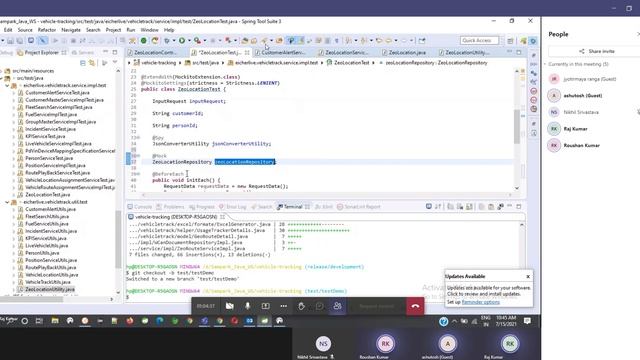This screenshot has height=360, width=640.
Task: Click the blue help icon in system tray
Action: point(443,322)
